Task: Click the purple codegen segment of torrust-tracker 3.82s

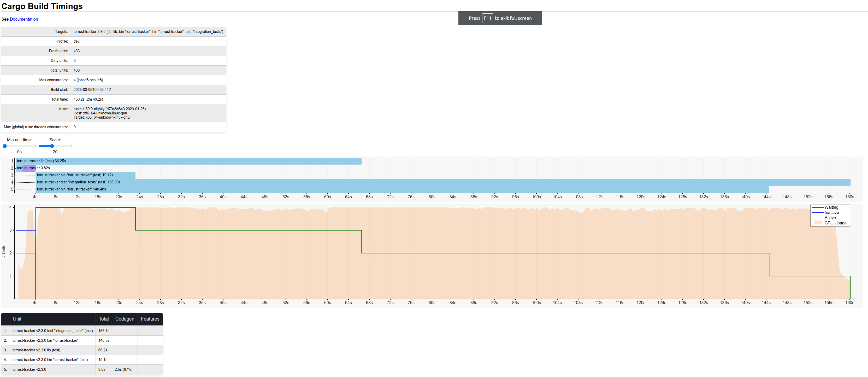Action: pyautogui.click(x=29, y=168)
